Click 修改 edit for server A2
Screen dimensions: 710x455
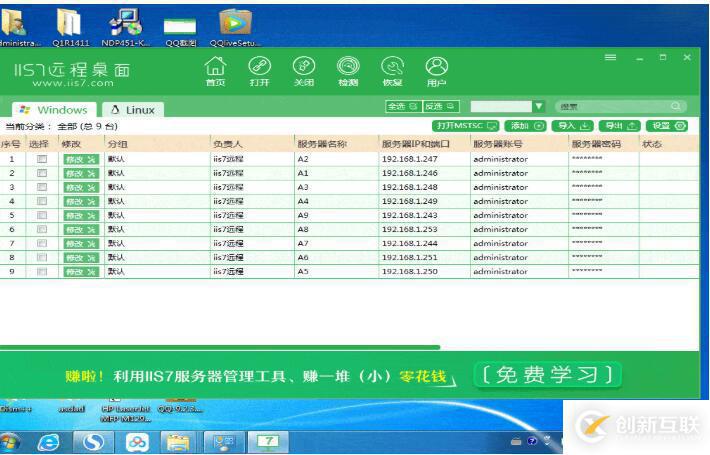(81, 159)
